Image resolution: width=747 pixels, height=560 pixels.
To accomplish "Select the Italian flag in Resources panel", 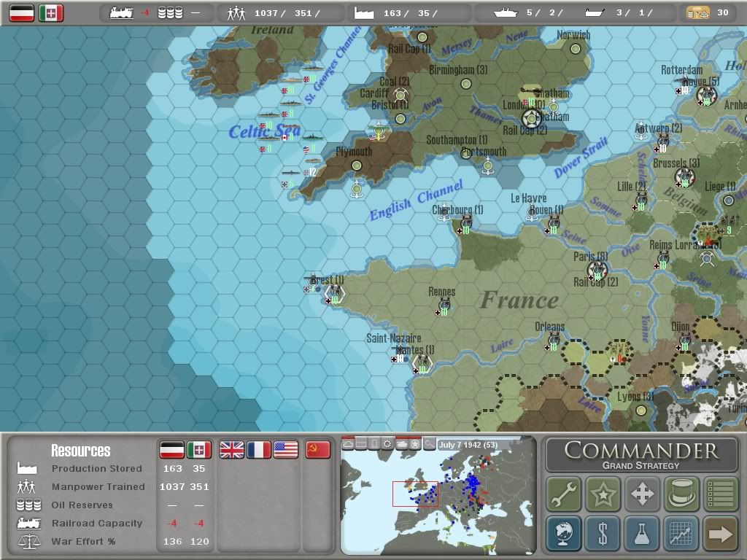I will [x=199, y=449].
